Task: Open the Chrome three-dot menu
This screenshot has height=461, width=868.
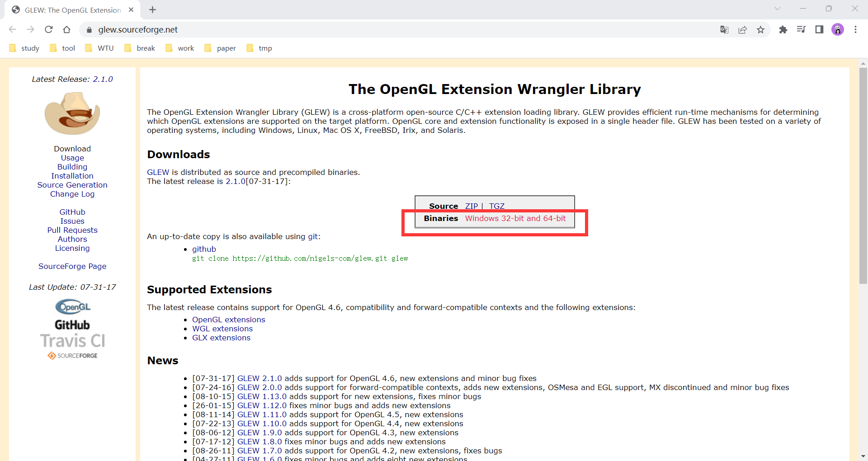Action: [855, 30]
